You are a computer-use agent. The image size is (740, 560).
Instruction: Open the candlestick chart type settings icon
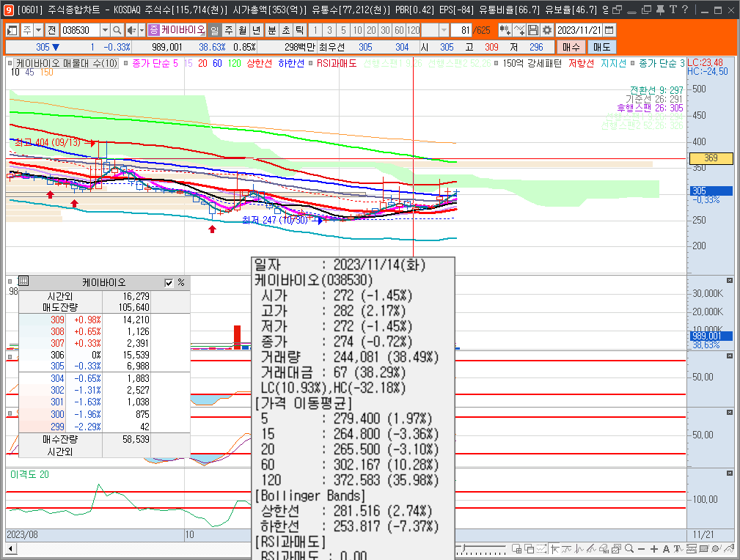coord(505,30)
